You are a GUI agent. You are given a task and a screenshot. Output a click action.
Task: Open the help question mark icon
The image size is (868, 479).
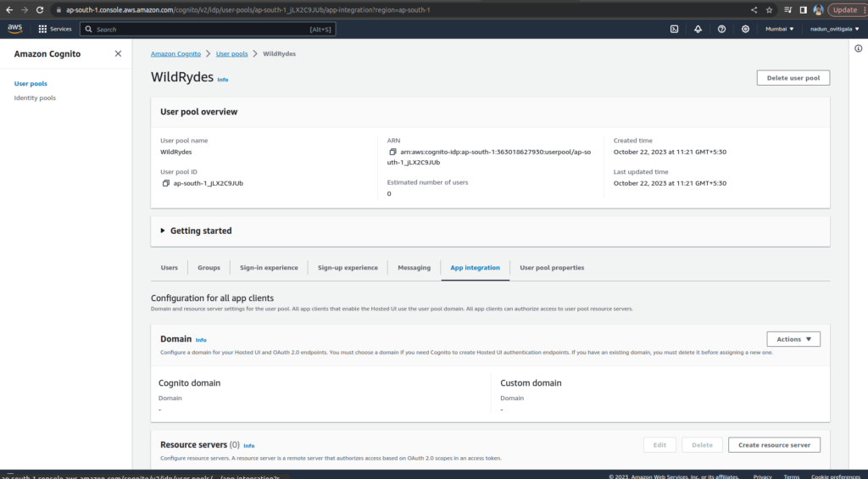point(721,29)
